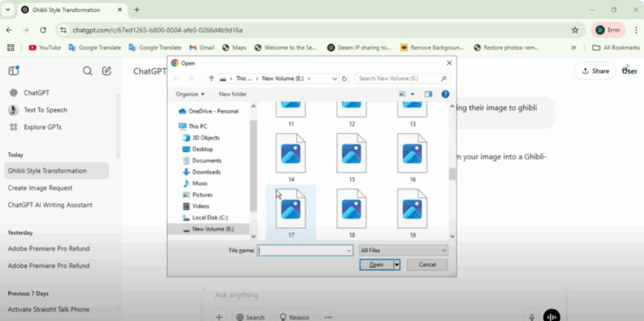
Task: Select Downloads in the navigation pane
Action: coord(206,172)
